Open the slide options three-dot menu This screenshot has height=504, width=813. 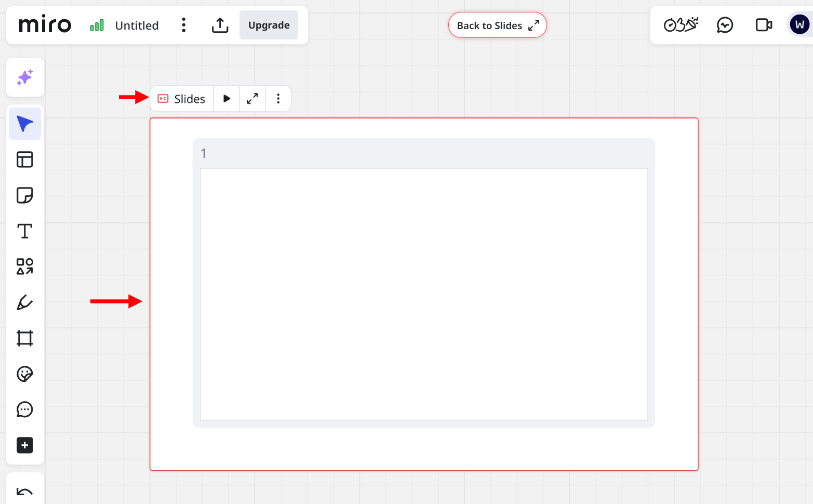click(278, 98)
